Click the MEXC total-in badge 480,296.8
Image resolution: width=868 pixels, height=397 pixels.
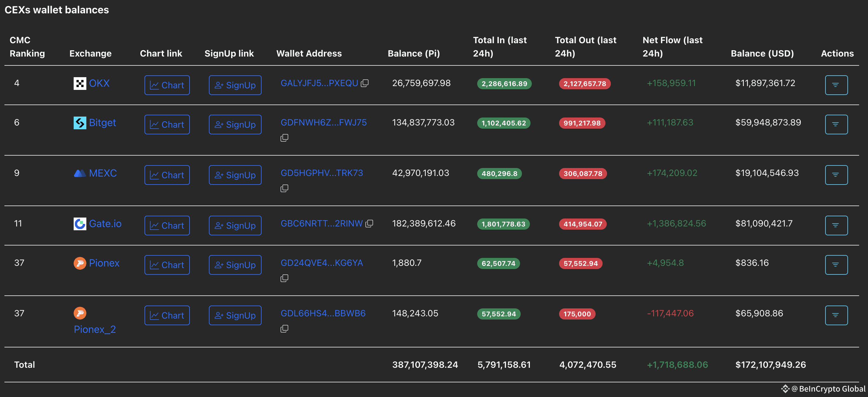[499, 174]
